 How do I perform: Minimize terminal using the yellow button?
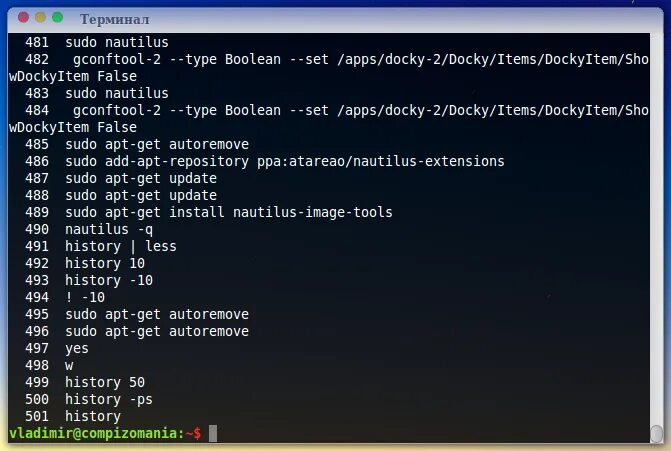click(40, 18)
